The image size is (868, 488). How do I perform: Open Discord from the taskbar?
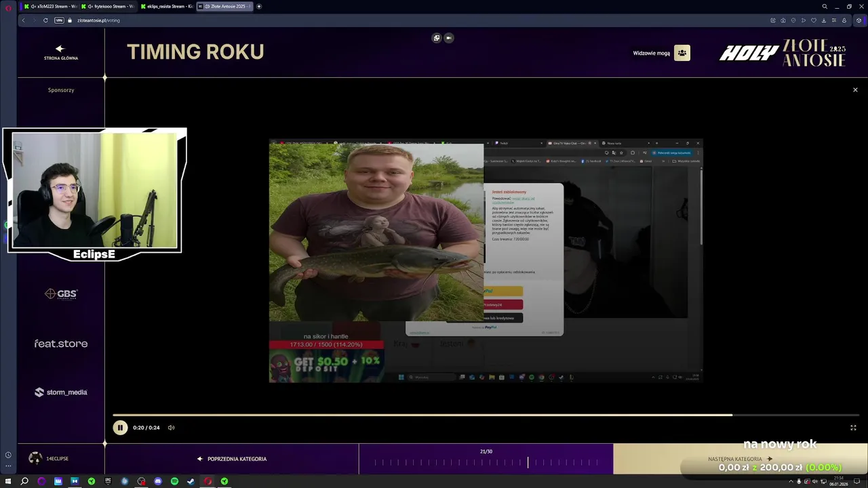[158, 481]
